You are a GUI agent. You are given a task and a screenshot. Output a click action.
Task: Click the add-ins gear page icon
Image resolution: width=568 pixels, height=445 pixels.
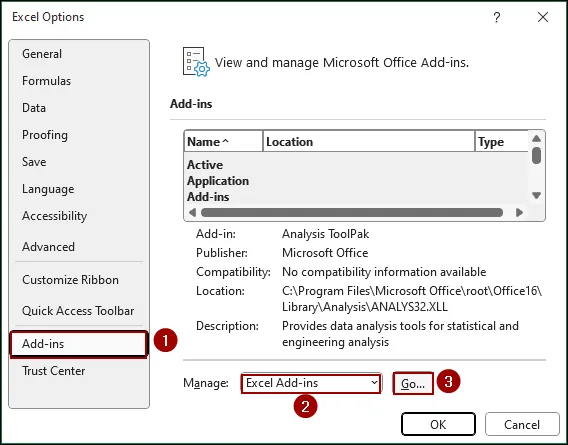[x=196, y=62]
